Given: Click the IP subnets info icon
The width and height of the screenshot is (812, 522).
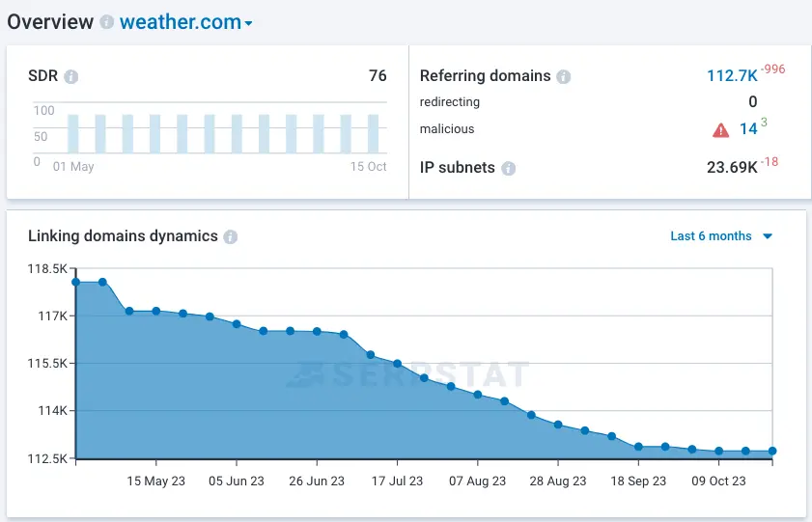Looking at the screenshot, I should coord(508,168).
